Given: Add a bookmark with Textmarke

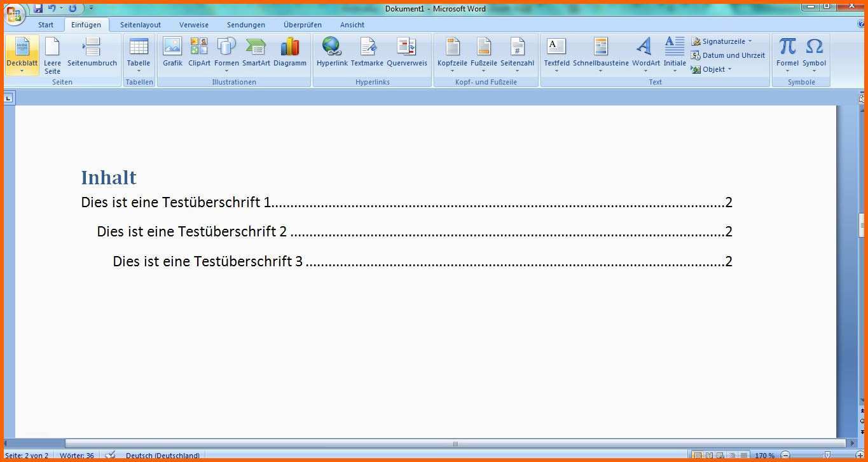Looking at the screenshot, I should pos(367,51).
